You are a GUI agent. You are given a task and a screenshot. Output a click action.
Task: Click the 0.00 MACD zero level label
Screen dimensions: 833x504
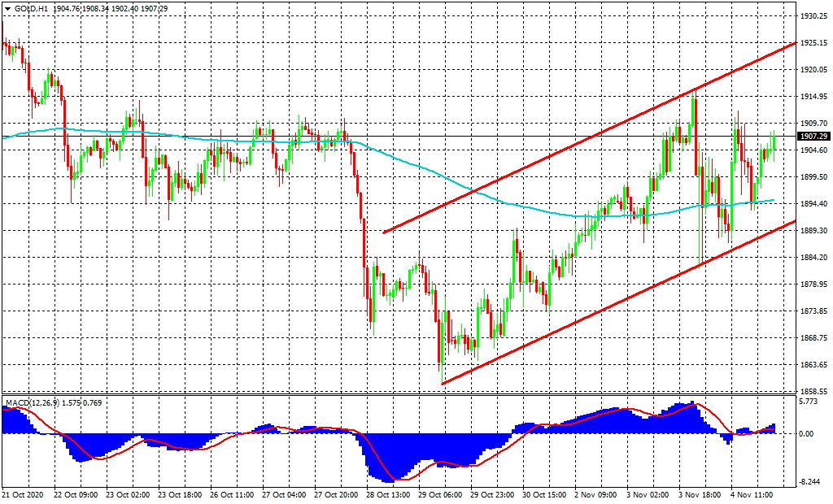point(807,433)
